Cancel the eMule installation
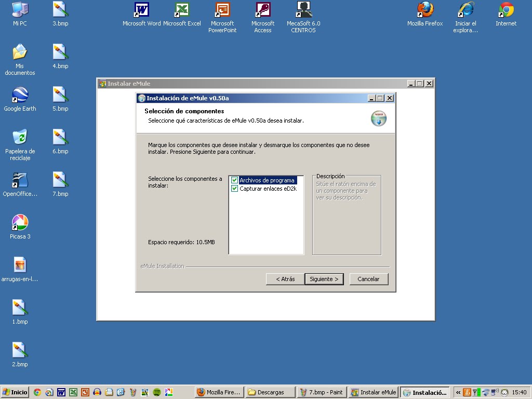Screen dimensions: 532x399 pos(368,279)
